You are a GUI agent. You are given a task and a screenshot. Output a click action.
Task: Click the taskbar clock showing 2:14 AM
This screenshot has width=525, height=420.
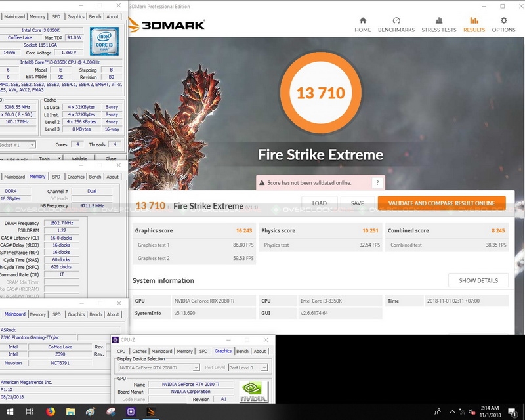[490, 411]
